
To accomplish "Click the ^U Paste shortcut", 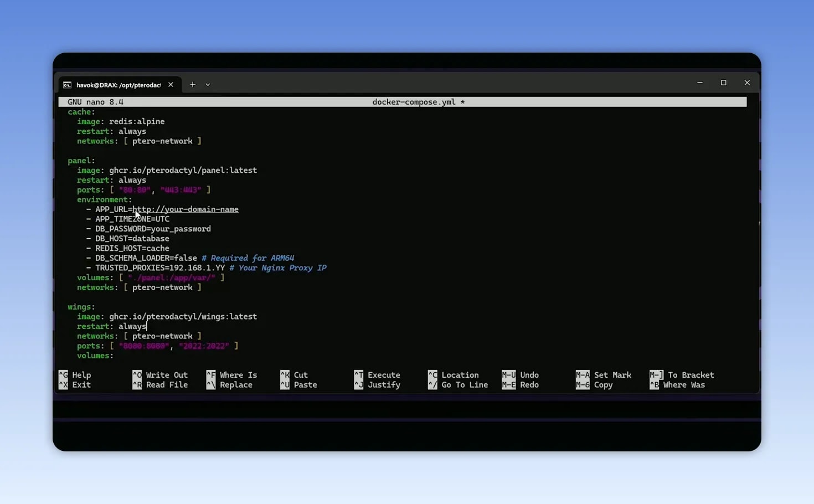I will (298, 385).
